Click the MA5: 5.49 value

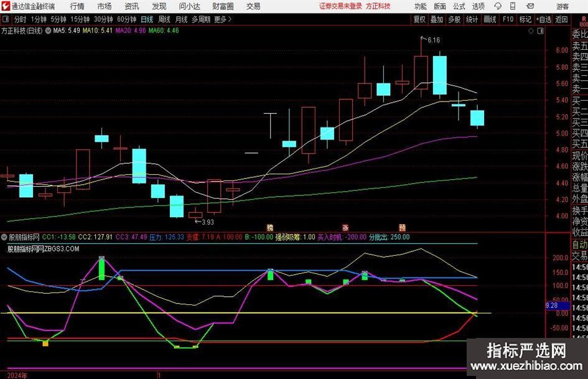pos(67,30)
